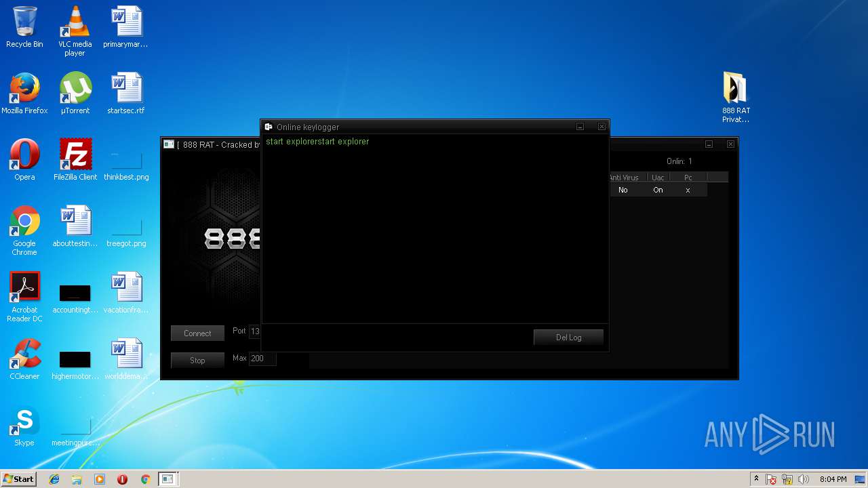Open the primarymar... Word document
The width and height of the screenshot is (868, 488).
click(x=126, y=27)
